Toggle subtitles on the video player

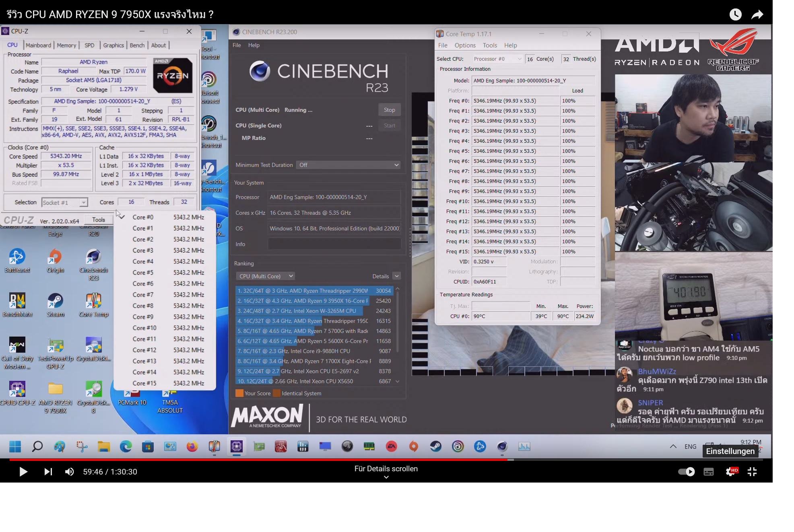(x=709, y=472)
